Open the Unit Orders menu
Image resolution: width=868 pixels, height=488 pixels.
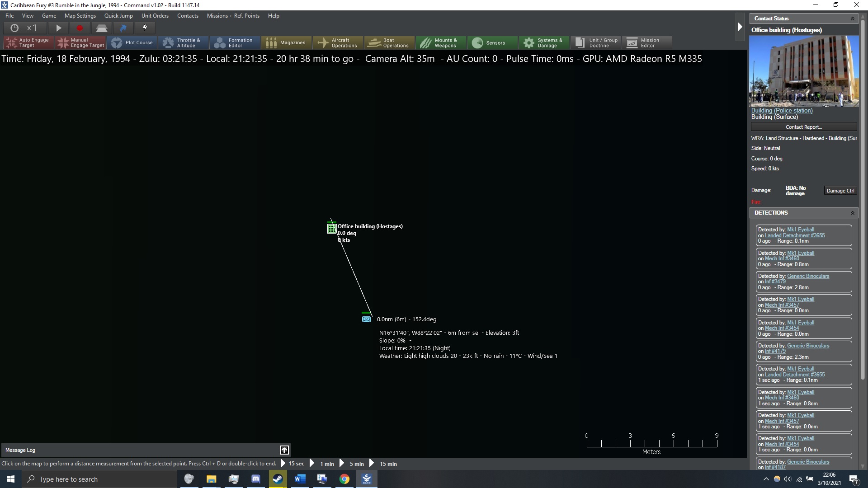click(x=155, y=16)
